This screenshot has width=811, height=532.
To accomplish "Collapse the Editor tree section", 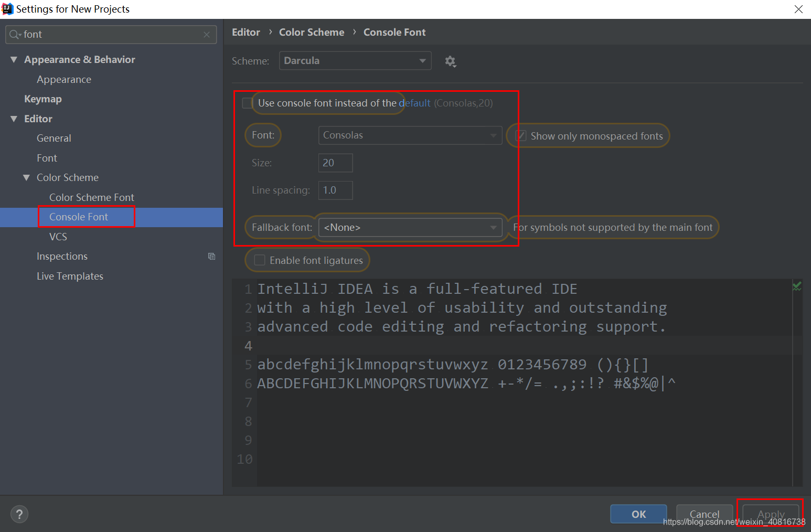I will (x=14, y=119).
